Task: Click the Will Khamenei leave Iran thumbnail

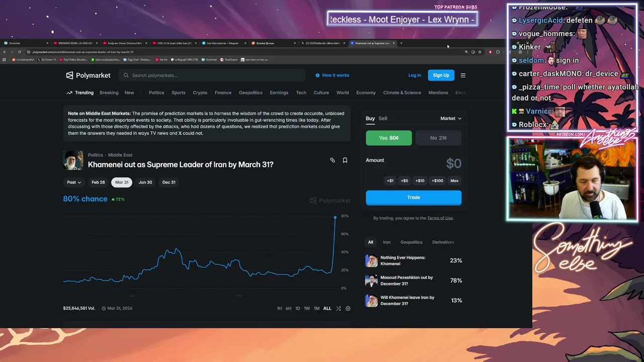Action: click(x=371, y=301)
